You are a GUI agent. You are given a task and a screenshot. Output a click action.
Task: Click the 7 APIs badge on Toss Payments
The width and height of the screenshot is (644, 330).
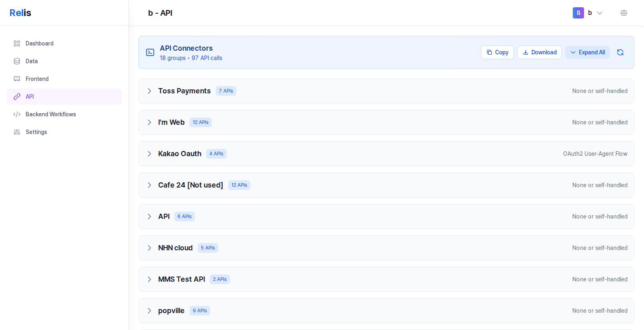[226, 91]
